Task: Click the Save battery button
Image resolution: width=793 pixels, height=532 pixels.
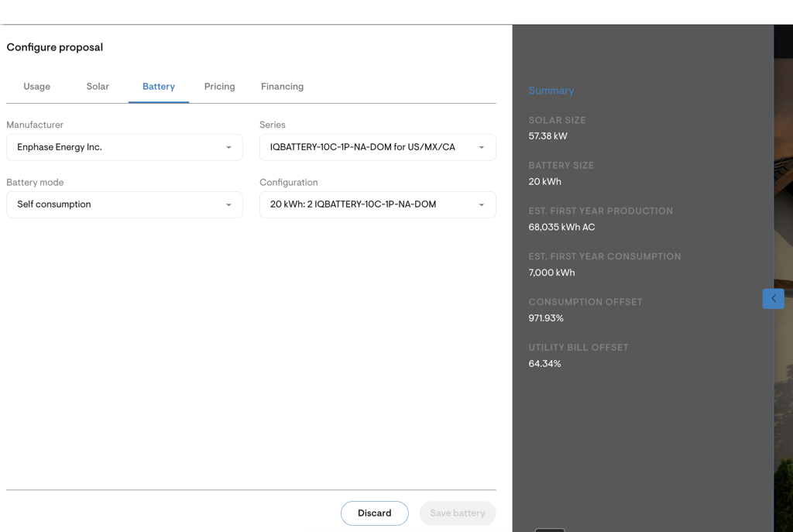Action: pyautogui.click(x=457, y=513)
